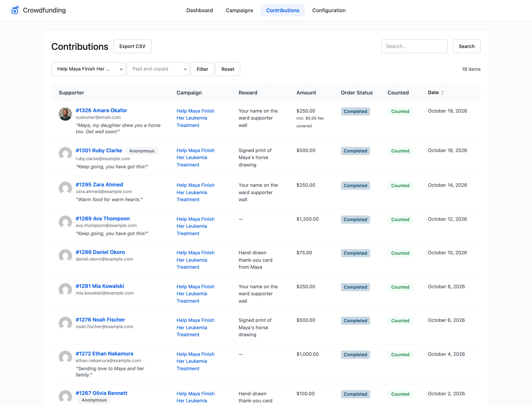Image resolution: width=532 pixels, height=406 pixels.
Task: Go to the Dashboard tab
Action: click(x=199, y=10)
